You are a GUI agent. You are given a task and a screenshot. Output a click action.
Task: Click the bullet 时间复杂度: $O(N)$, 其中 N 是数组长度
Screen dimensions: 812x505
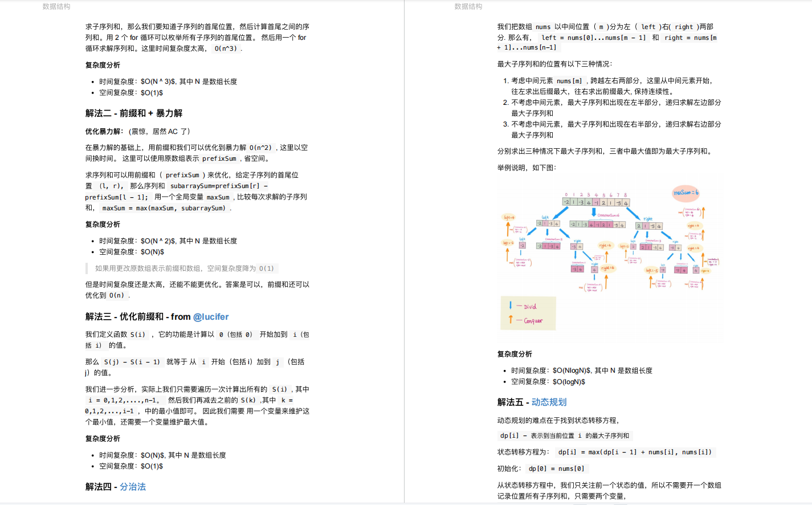tap(162, 455)
